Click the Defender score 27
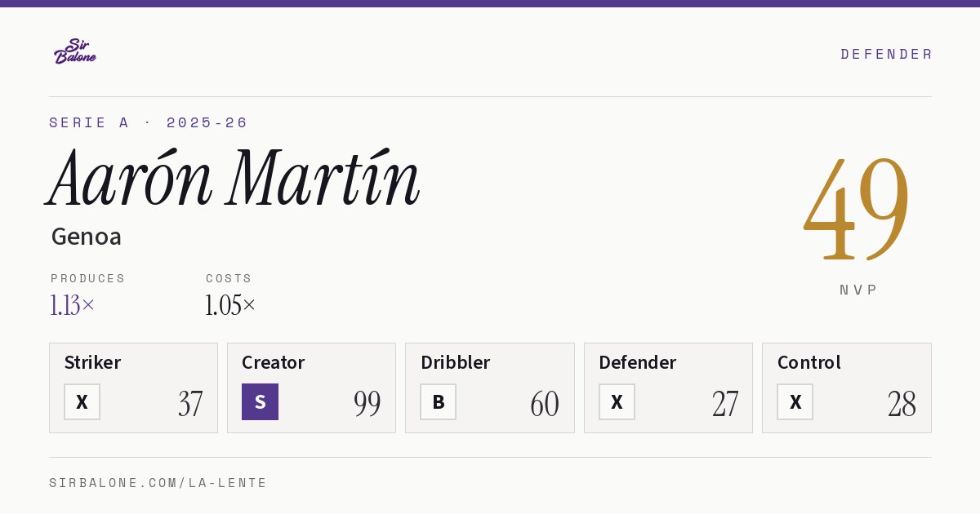Viewport: 980px width, 514px height. tap(725, 404)
